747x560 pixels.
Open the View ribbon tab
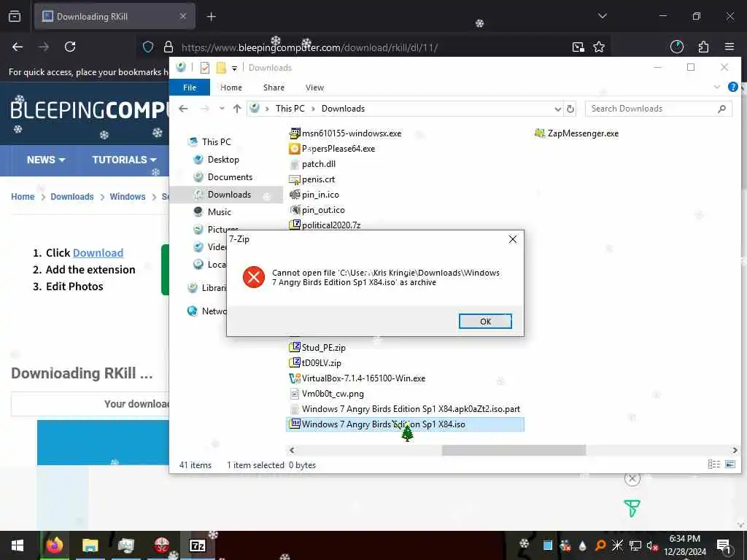(x=314, y=87)
